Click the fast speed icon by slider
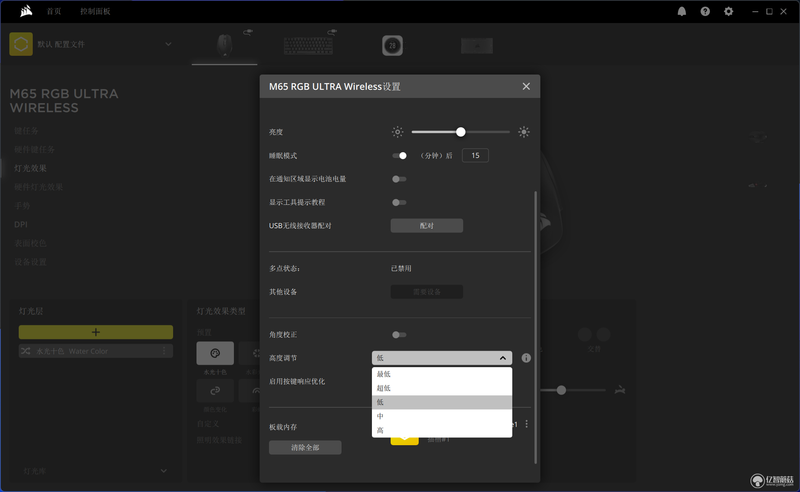Screen dimensions: 800x492 (x=620, y=390)
